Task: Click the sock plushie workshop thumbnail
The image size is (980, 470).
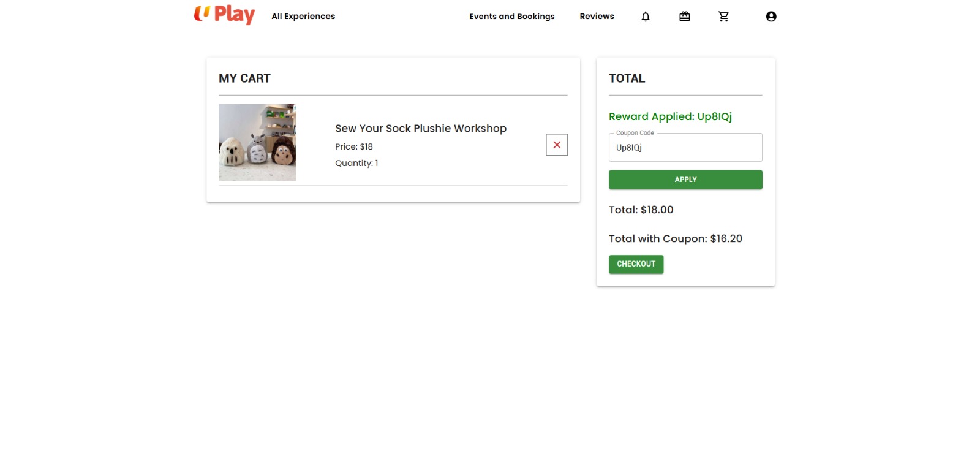Action: click(x=257, y=143)
